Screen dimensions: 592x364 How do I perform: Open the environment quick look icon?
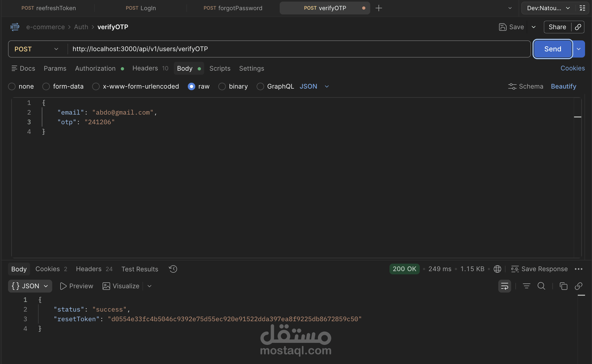coord(582,8)
